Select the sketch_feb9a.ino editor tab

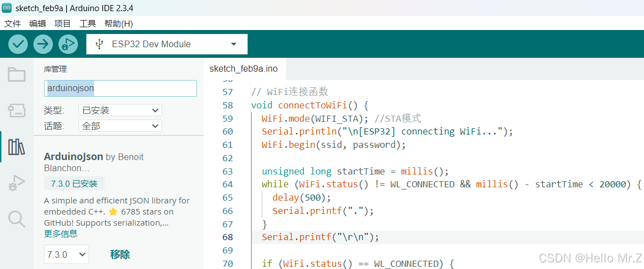pos(244,69)
